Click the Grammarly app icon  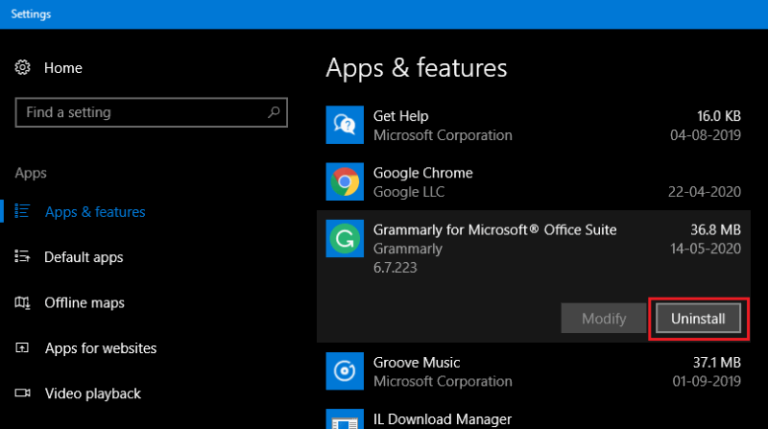345,239
